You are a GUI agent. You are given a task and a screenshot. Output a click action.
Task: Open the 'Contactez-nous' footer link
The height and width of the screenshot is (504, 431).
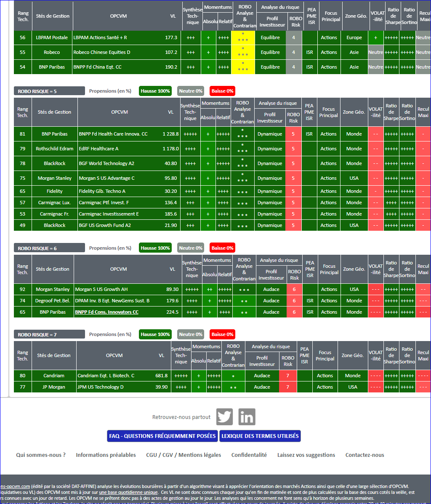coord(365,455)
